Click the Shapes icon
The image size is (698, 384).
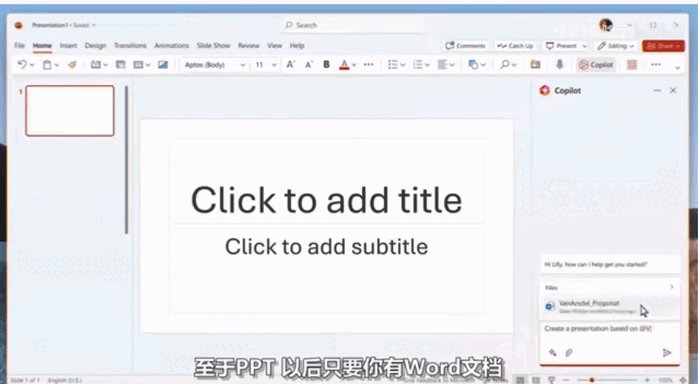coord(473,65)
